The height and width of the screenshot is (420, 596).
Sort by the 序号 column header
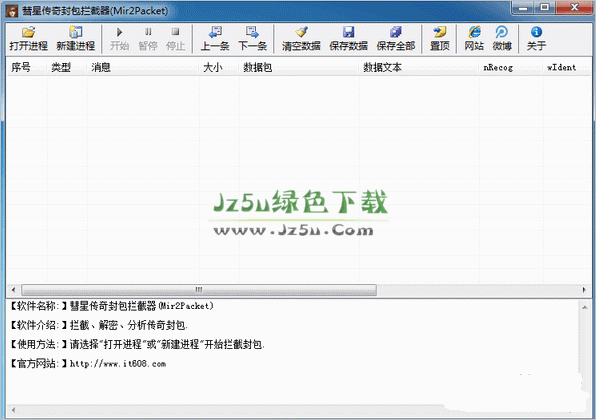coord(27,67)
